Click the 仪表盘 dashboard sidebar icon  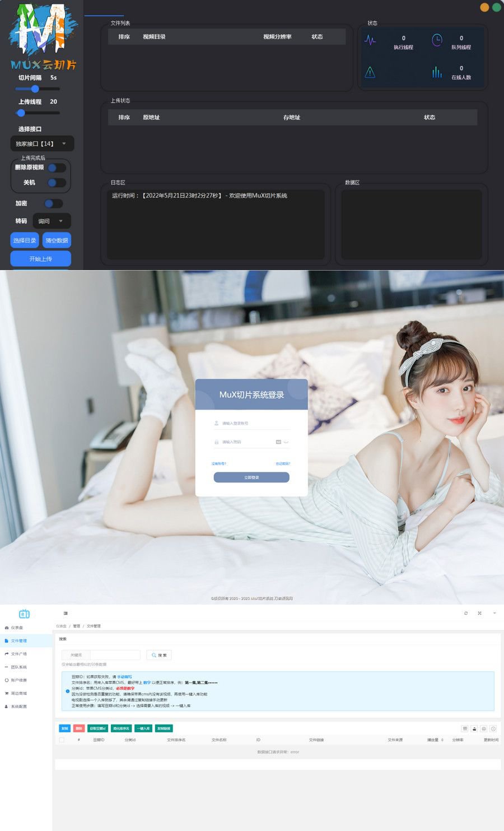(6, 627)
